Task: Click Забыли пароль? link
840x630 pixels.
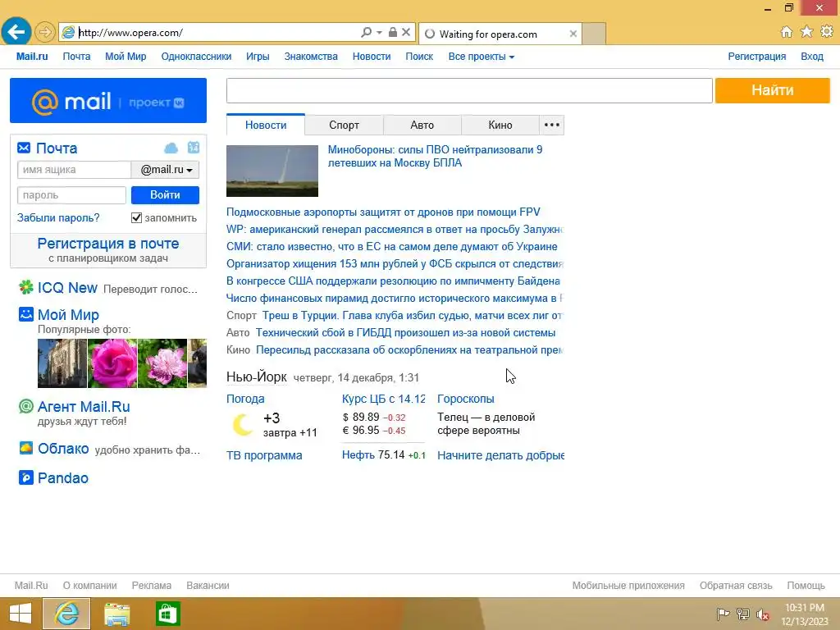Action: click(58, 218)
